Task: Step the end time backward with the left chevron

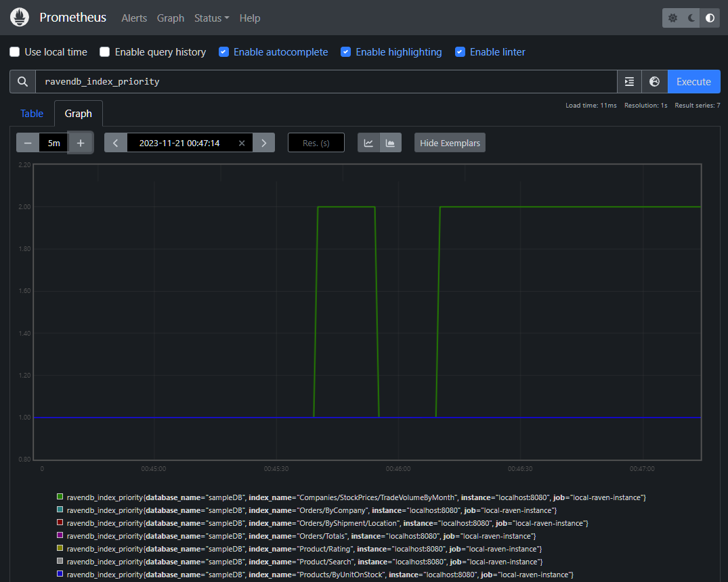Action: pyautogui.click(x=116, y=143)
